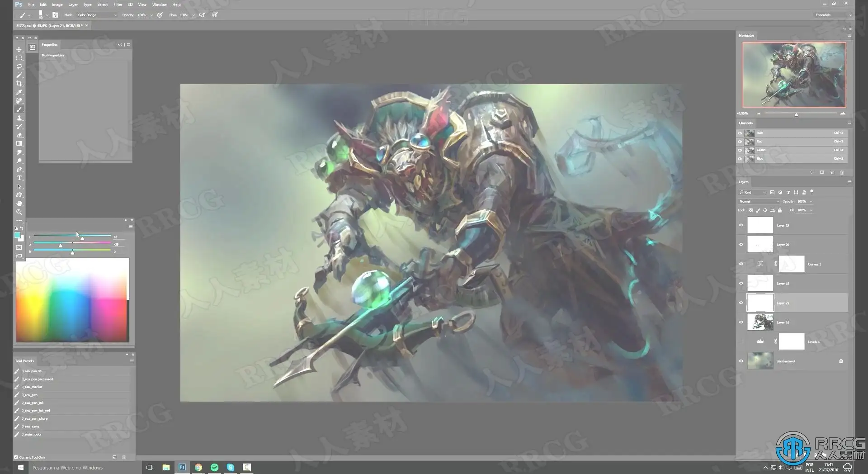Open the Essentials workspace dropdown
Viewport: 868px width, 474px height.
tap(833, 15)
